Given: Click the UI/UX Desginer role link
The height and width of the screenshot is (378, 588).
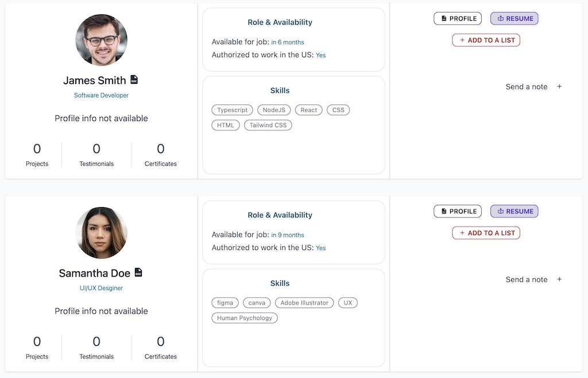Looking at the screenshot, I should point(101,288).
